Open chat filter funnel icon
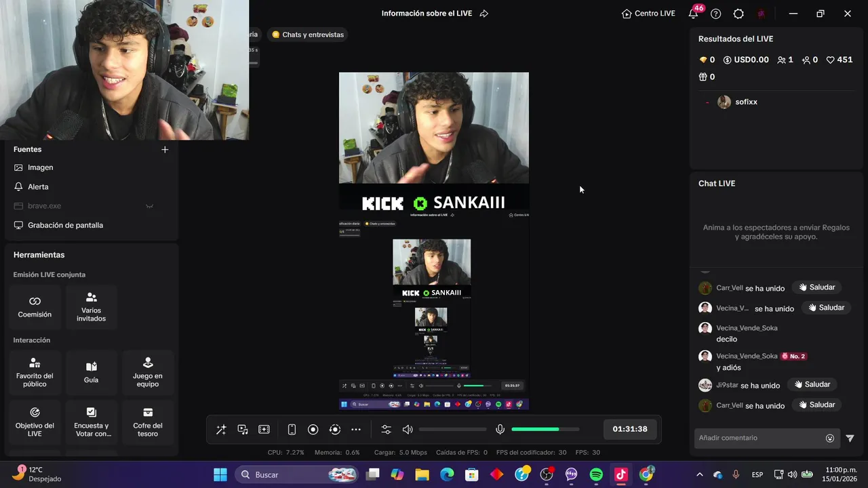The image size is (868, 488). pos(850,439)
